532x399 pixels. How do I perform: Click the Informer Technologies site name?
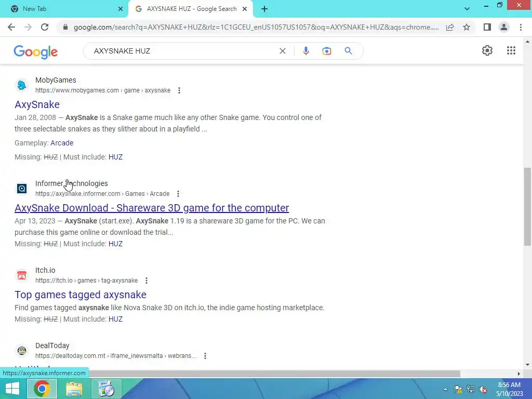(x=72, y=183)
